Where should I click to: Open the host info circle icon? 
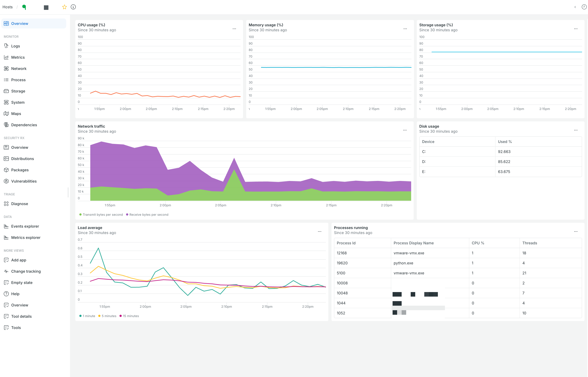click(x=73, y=7)
